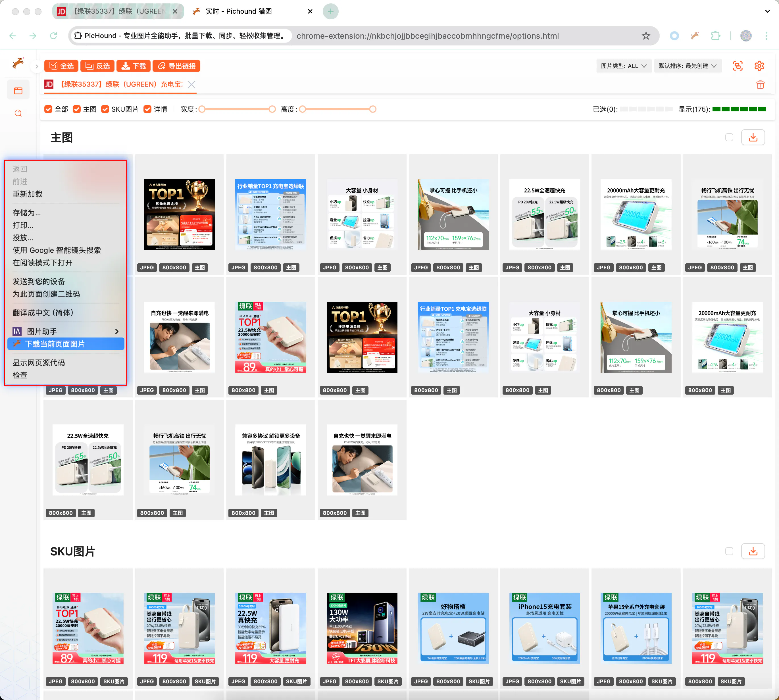Click the 宽度 slider left handle
This screenshot has width=779, height=700.
point(202,109)
